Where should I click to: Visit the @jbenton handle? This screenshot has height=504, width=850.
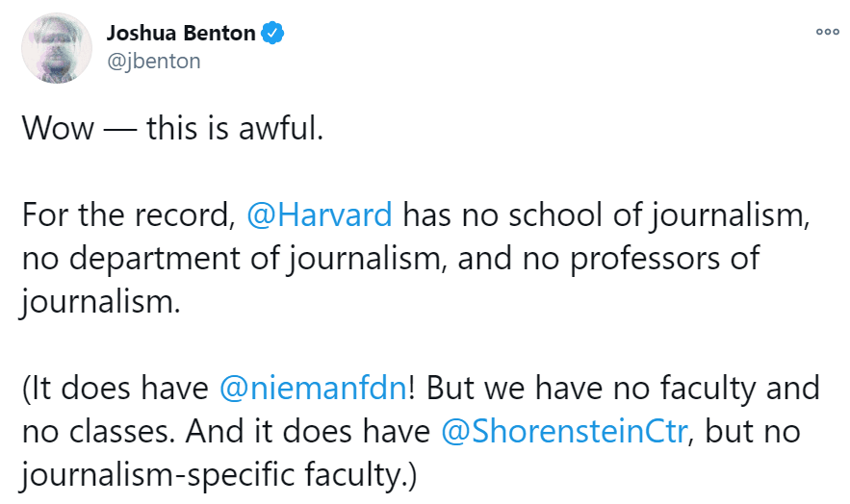154,61
